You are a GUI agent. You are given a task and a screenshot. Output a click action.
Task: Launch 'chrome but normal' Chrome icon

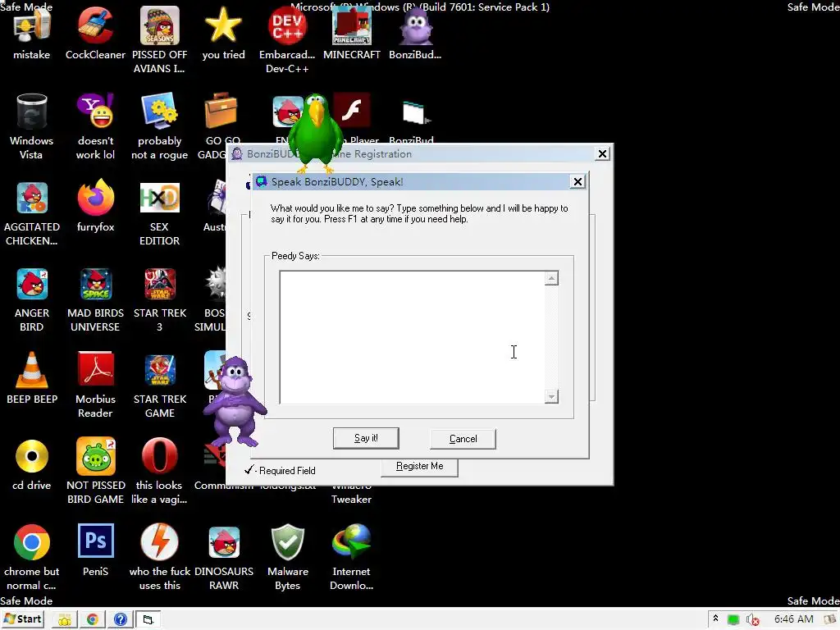[x=32, y=543]
